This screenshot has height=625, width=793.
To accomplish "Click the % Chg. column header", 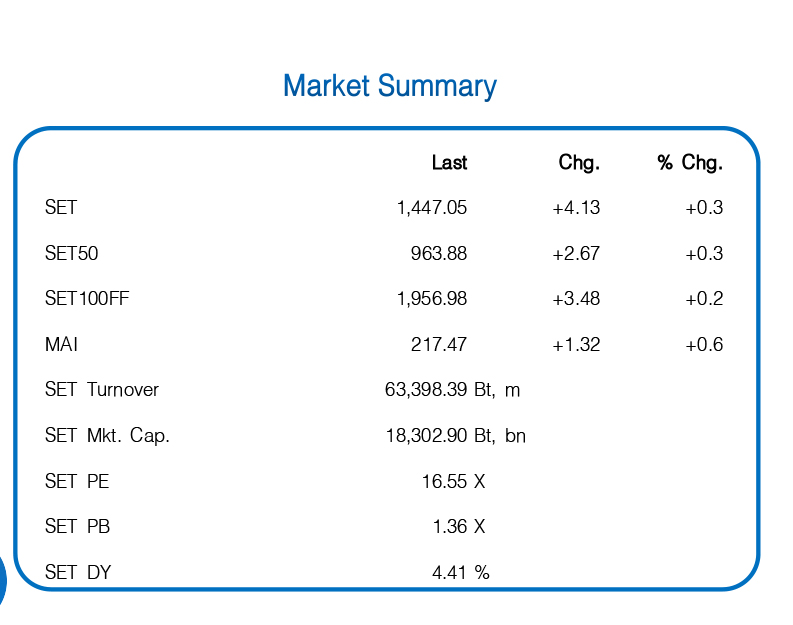I will click(x=690, y=163).
